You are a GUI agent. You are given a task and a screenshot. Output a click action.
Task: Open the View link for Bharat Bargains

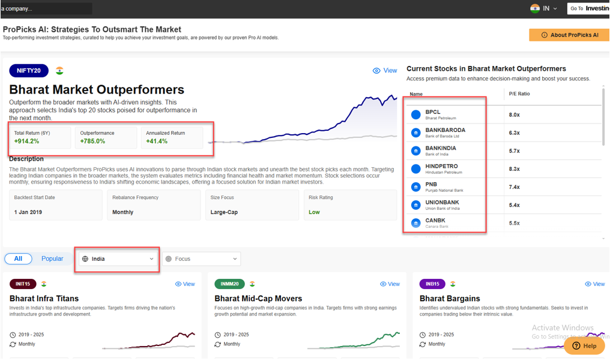click(x=595, y=284)
